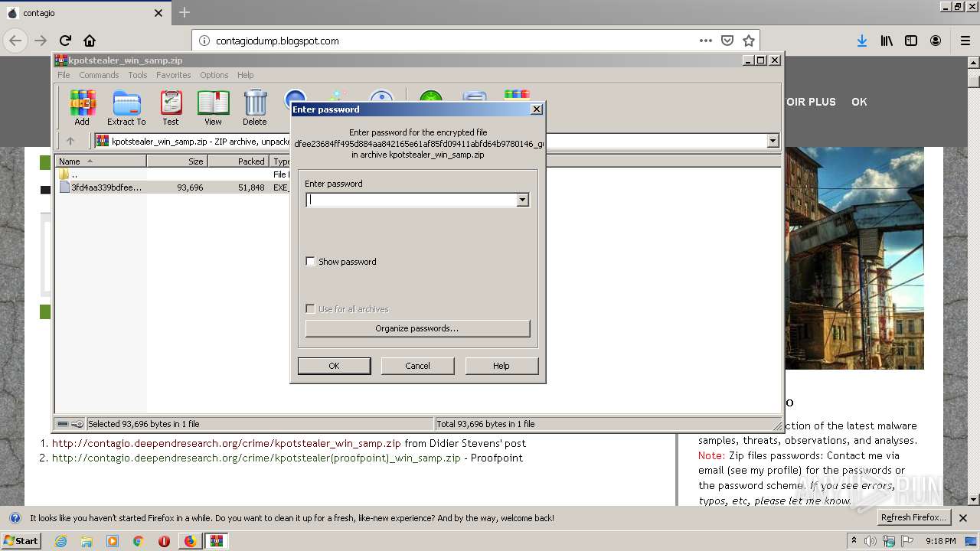Image resolution: width=980 pixels, height=551 pixels.
Task: Open the WinRAR Favorites menu
Action: (174, 75)
